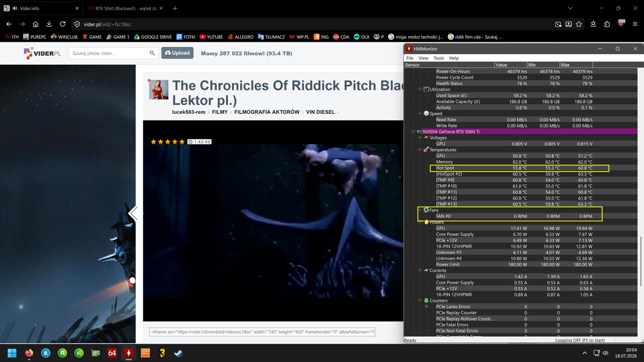Screen dimensions: 644x362
Task: Click the iframe embed code field
Action: [x=262, y=332]
